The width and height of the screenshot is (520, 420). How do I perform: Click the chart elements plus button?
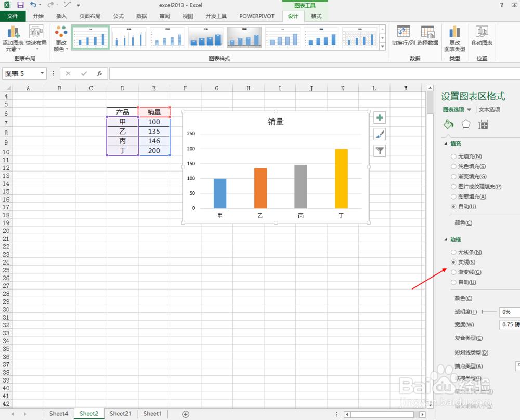pyautogui.click(x=379, y=117)
